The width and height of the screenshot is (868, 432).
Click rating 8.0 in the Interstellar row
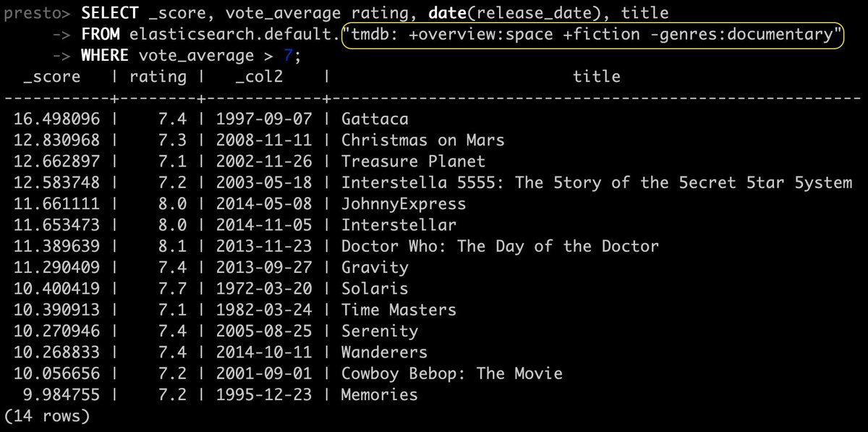point(172,225)
